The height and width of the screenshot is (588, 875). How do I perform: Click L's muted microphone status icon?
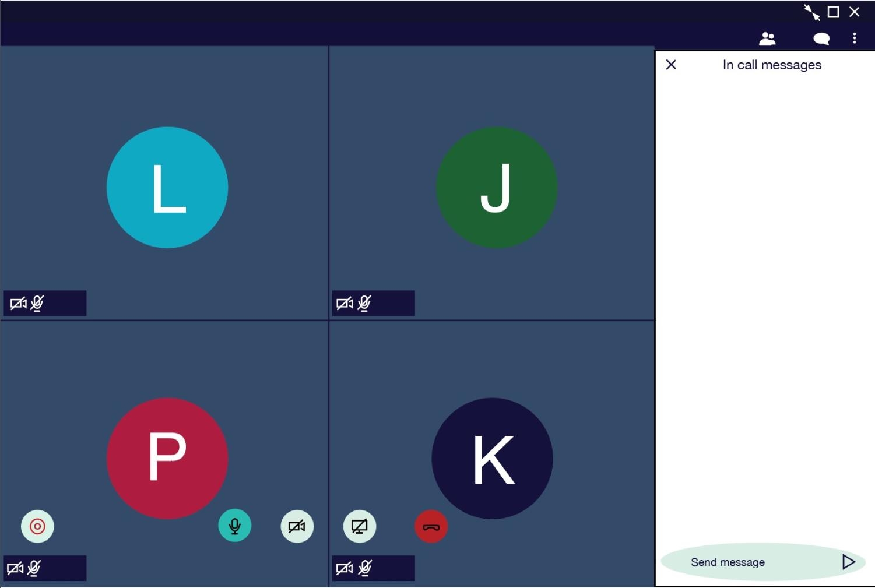(37, 303)
